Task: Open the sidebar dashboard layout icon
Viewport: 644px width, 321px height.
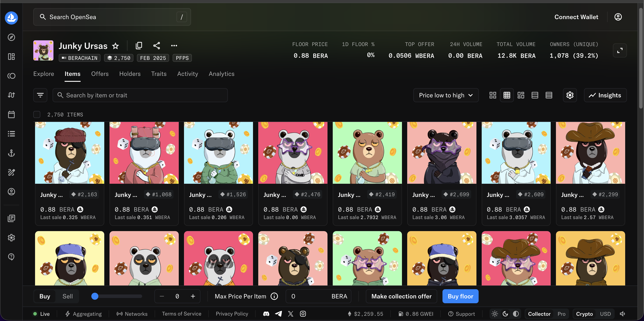Action: click(11, 57)
